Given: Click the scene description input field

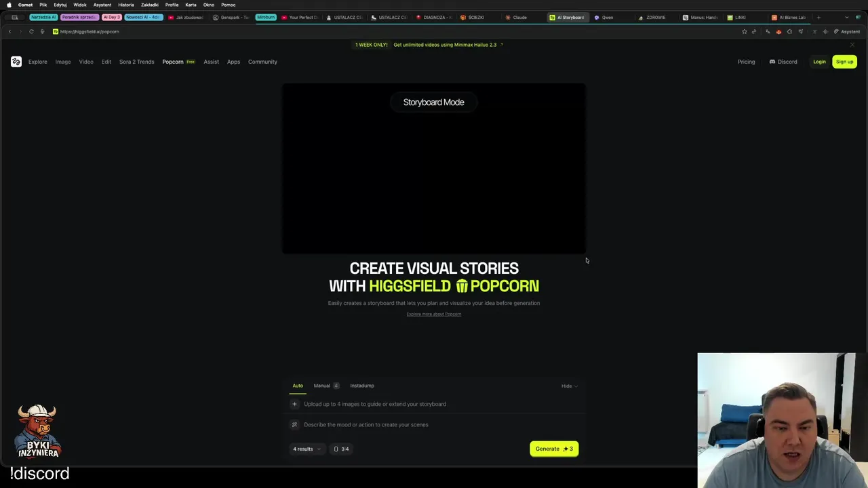Looking at the screenshot, I should (434, 424).
